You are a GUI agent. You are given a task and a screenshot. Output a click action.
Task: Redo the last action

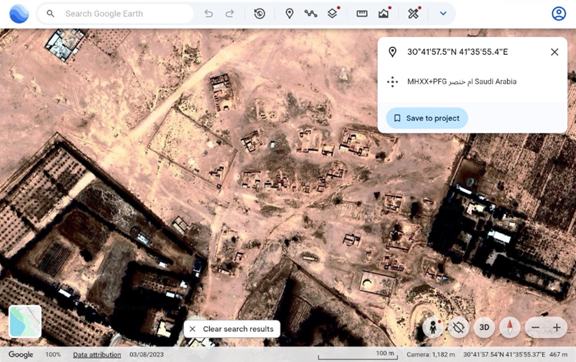230,14
